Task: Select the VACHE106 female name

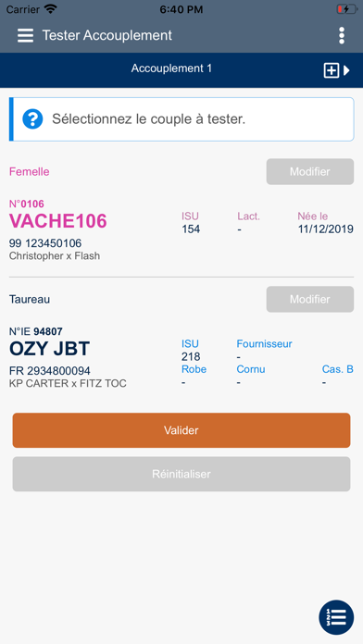Action: pyautogui.click(x=58, y=221)
